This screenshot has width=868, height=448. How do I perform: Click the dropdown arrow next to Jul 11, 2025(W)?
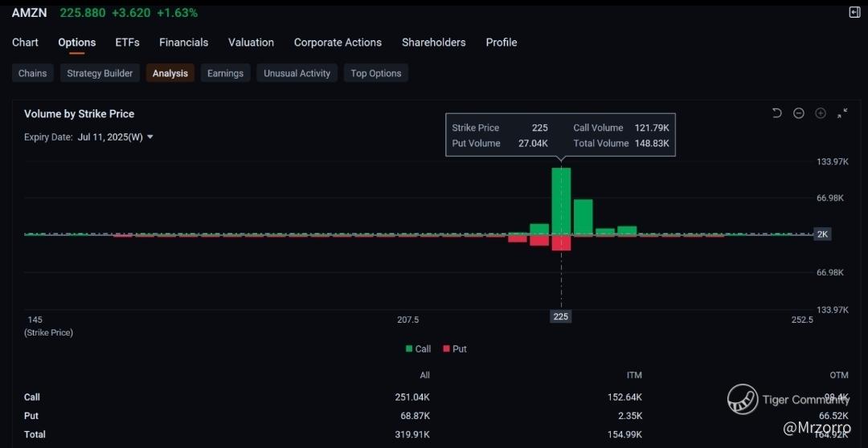click(x=150, y=137)
